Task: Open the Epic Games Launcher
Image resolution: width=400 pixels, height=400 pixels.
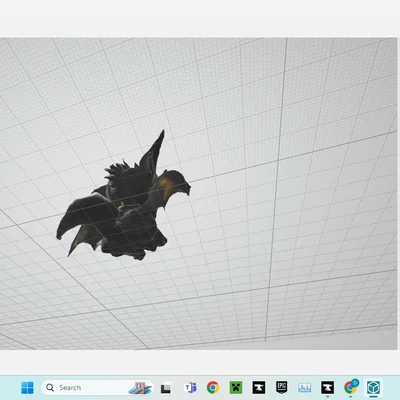Action: pyautogui.click(x=282, y=387)
